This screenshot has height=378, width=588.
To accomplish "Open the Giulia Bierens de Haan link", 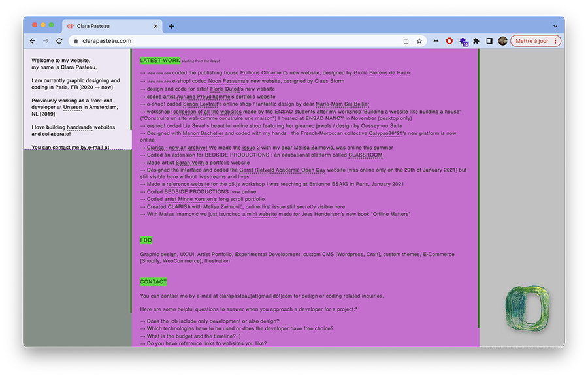I will coord(382,73).
